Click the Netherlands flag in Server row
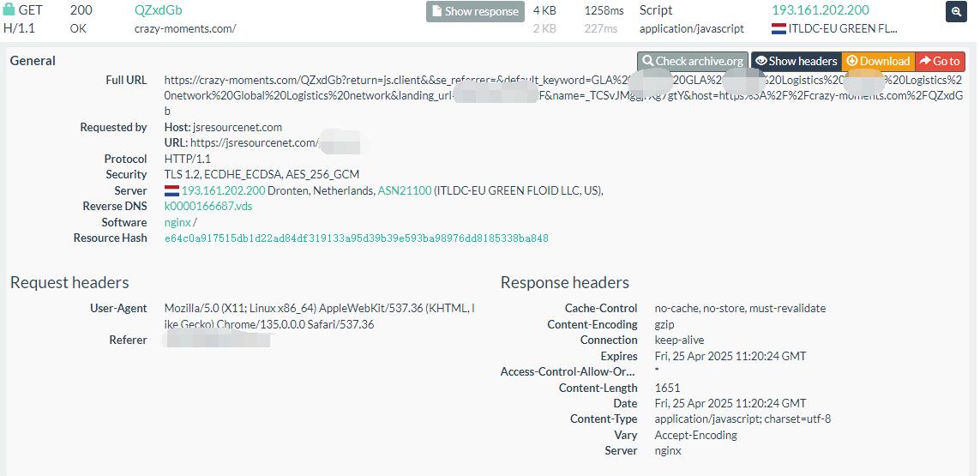Viewport: 980px width, 476px height. pos(171,190)
